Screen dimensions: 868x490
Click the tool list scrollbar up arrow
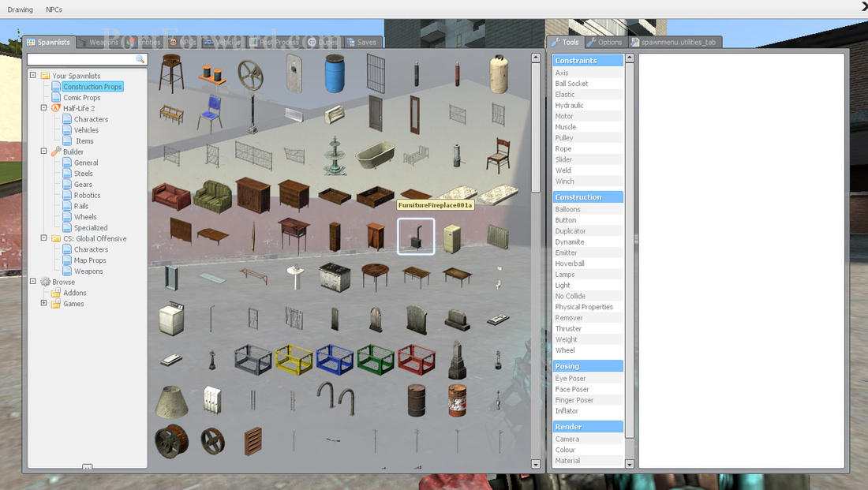click(629, 58)
